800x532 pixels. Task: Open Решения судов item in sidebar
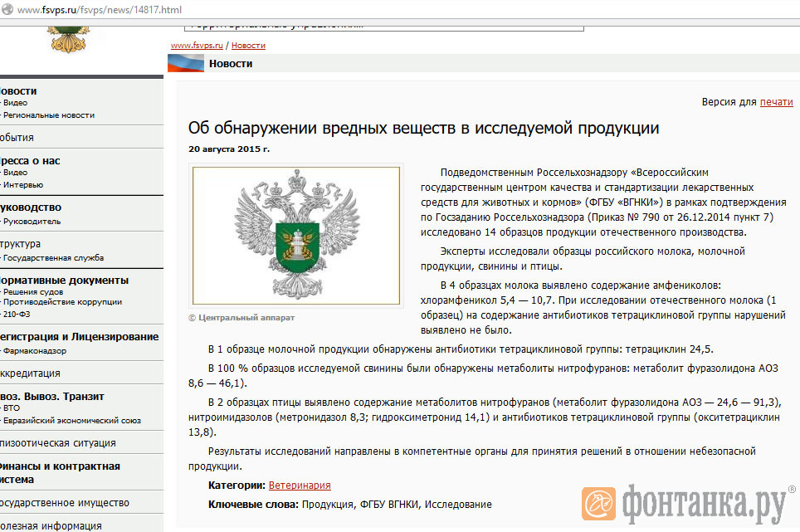point(32,292)
